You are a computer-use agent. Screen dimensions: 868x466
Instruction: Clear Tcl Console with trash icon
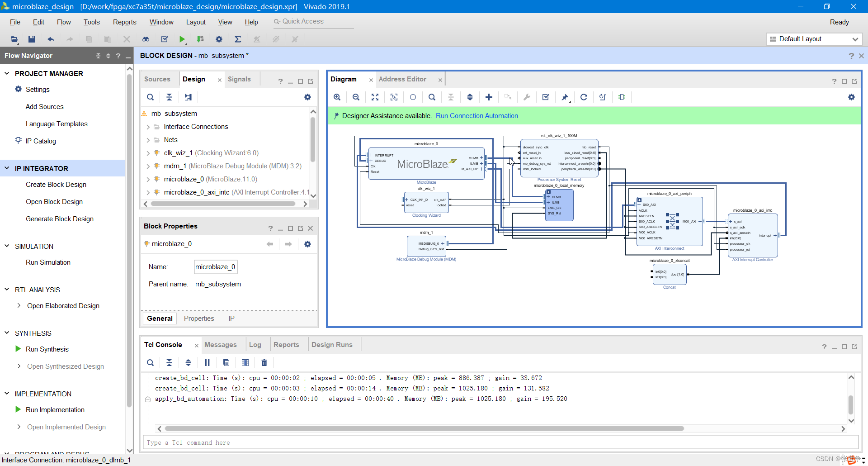tap(264, 362)
